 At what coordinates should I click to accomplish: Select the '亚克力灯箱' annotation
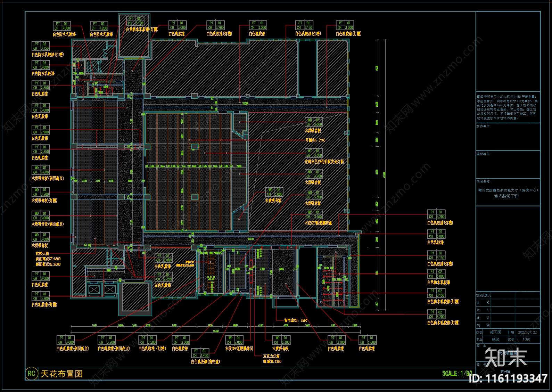click(x=271, y=356)
